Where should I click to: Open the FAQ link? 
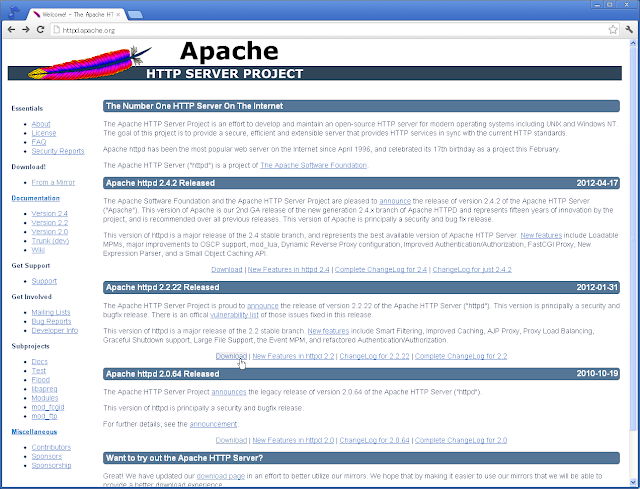point(39,142)
